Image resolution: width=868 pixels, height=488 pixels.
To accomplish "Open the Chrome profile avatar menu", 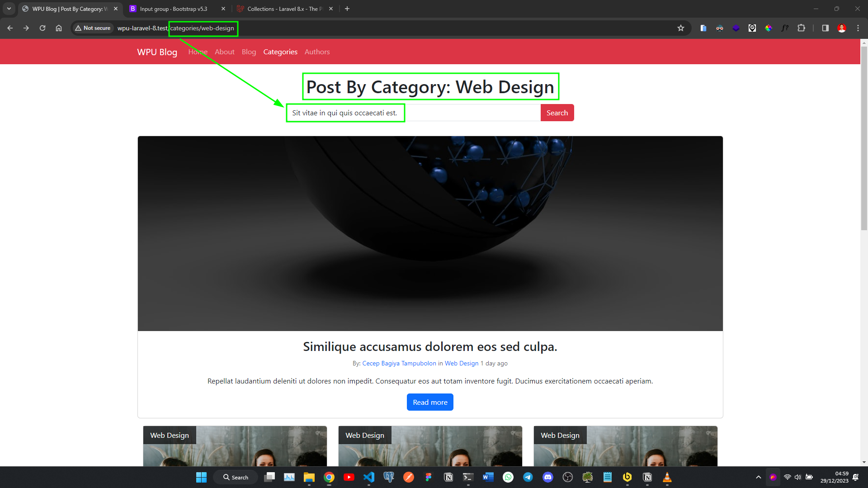I will coord(842,28).
